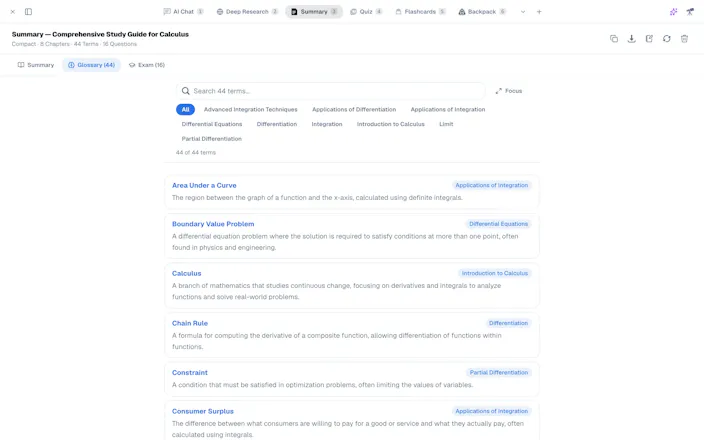The image size is (704, 440).
Task: Open the AI Chat tab
Action: [184, 12]
